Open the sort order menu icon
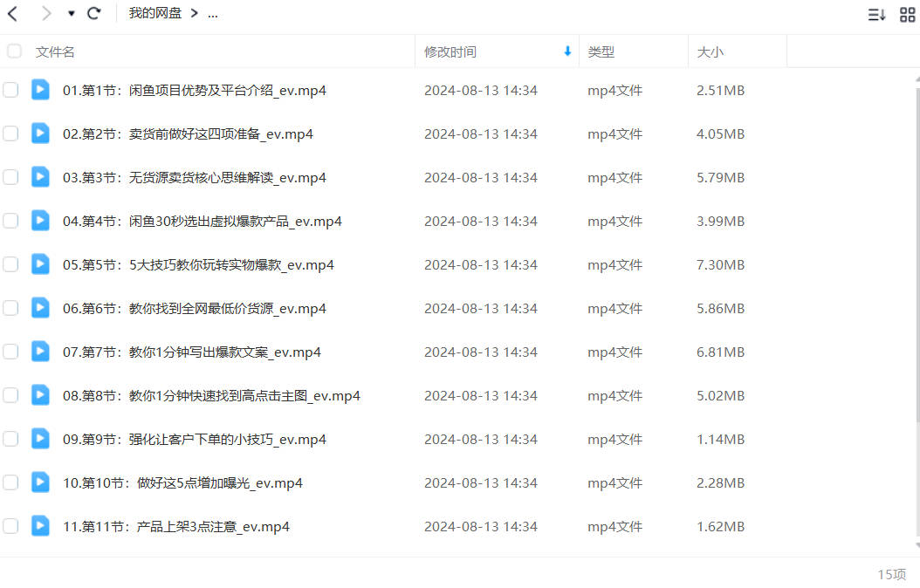 click(x=876, y=15)
